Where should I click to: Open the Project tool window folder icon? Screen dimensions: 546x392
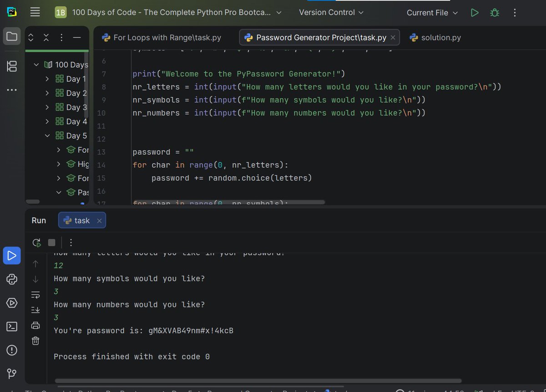[x=12, y=36]
